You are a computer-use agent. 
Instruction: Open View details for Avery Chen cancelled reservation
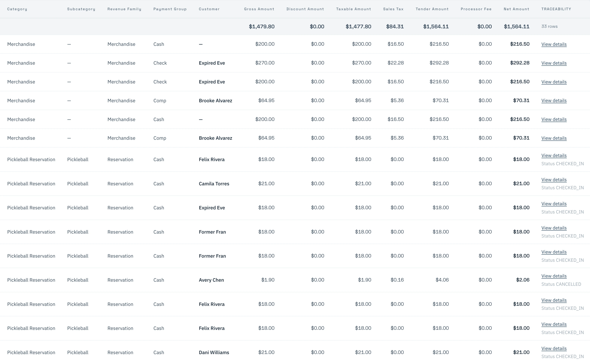tap(554, 276)
